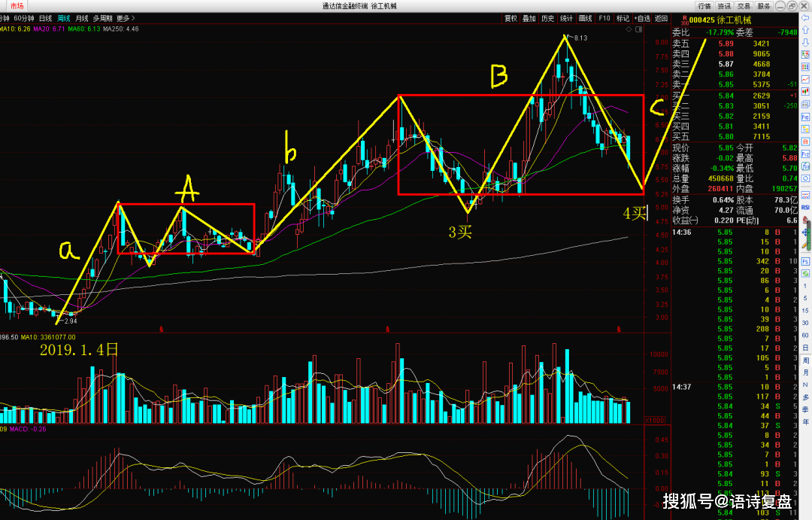The image size is (812, 520).
Task: Click the 市场 tab at top left
Action: pyautogui.click(x=17, y=6)
